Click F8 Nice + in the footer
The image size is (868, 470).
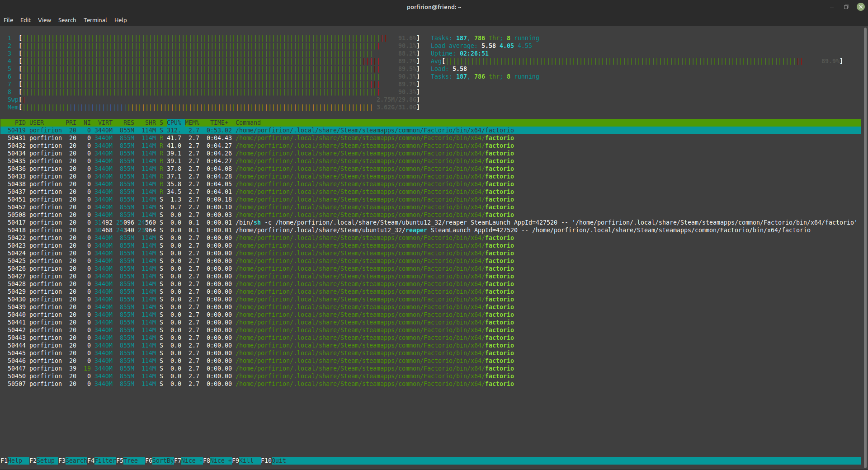tap(217, 461)
